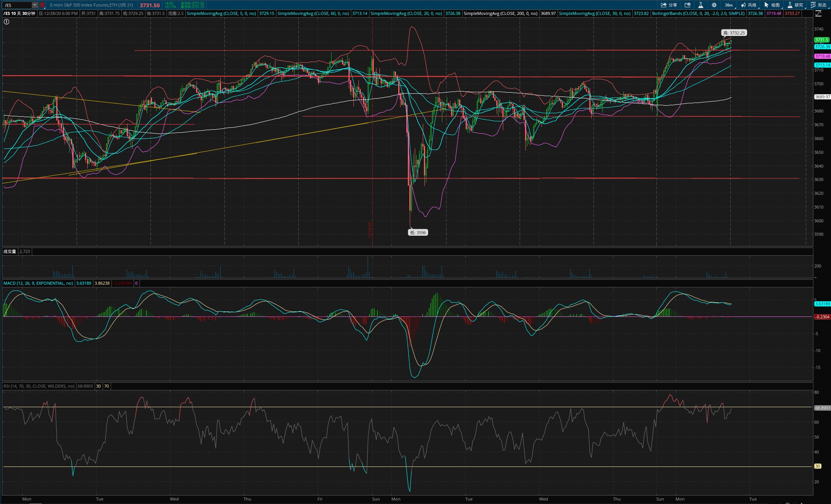Viewport: 831px width, 504px height.
Task: Click the /ES 10 天 30分钟 chart label
Action: 20,13
